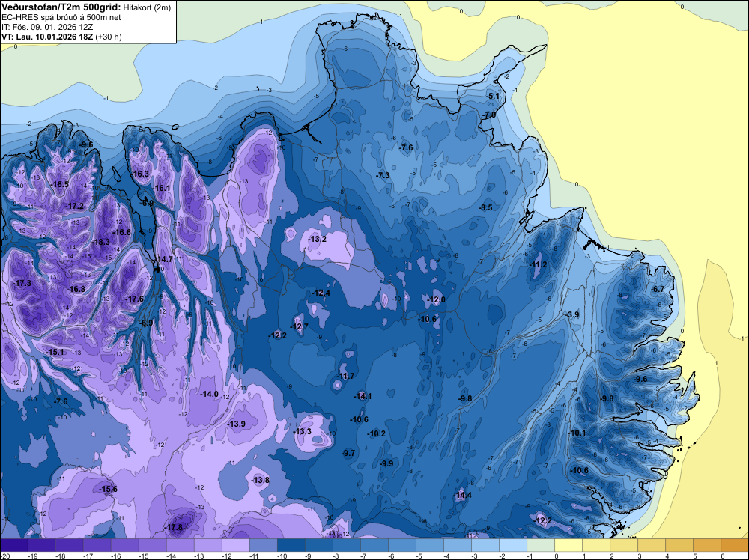Click the legend color between -20 and -19
The height and width of the screenshot is (560, 749).
tap(13, 545)
